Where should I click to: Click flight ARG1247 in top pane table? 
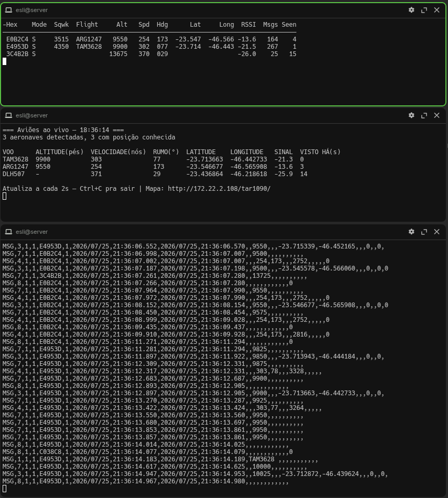tap(89, 39)
